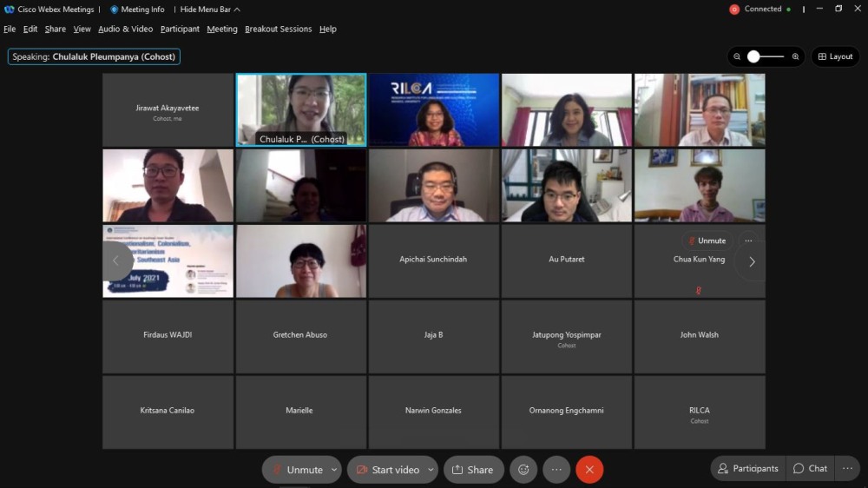The height and width of the screenshot is (488, 868).
Task: Open the emoji reactions button
Action: click(523, 470)
